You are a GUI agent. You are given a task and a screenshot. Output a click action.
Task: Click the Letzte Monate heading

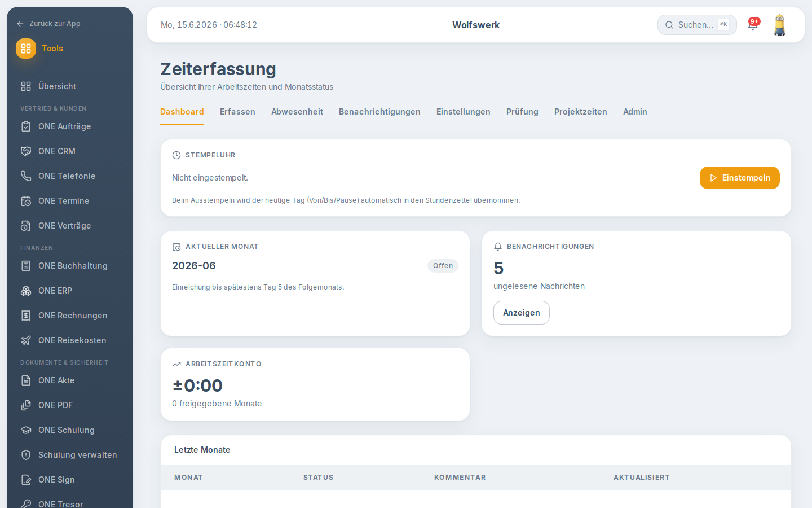click(x=202, y=450)
